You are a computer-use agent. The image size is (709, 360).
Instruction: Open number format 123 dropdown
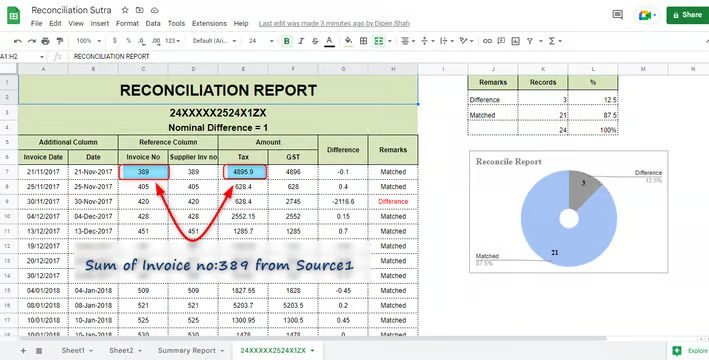173,41
